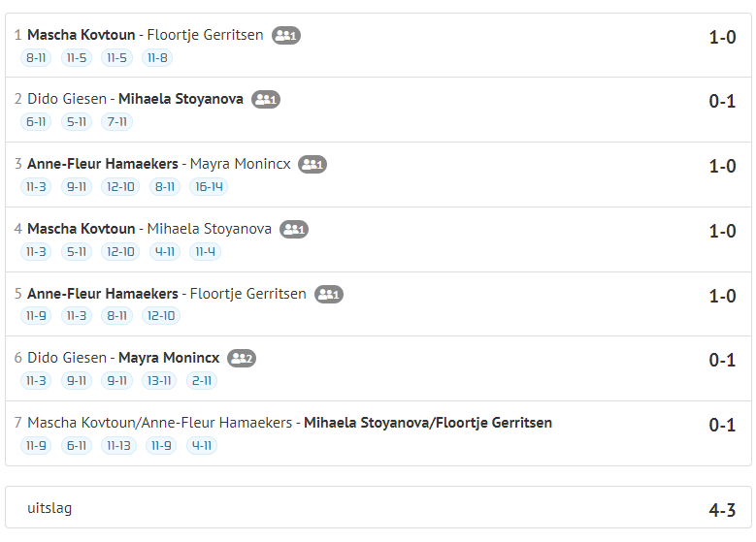The width and height of the screenshot is (756, 542).
Task: Click the 12-10 set score in match 5
Action: coord(161,316)
